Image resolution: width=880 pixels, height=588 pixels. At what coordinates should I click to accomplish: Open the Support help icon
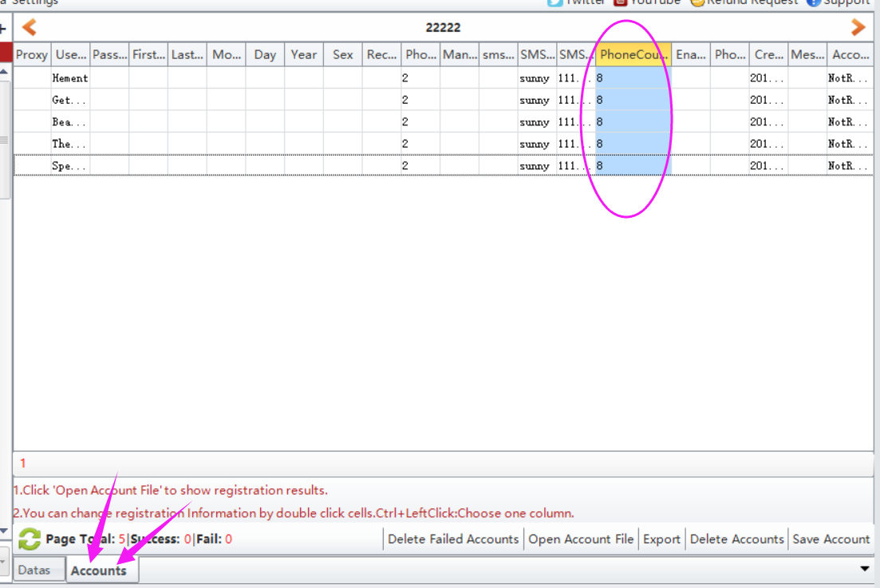click(814, 2)
